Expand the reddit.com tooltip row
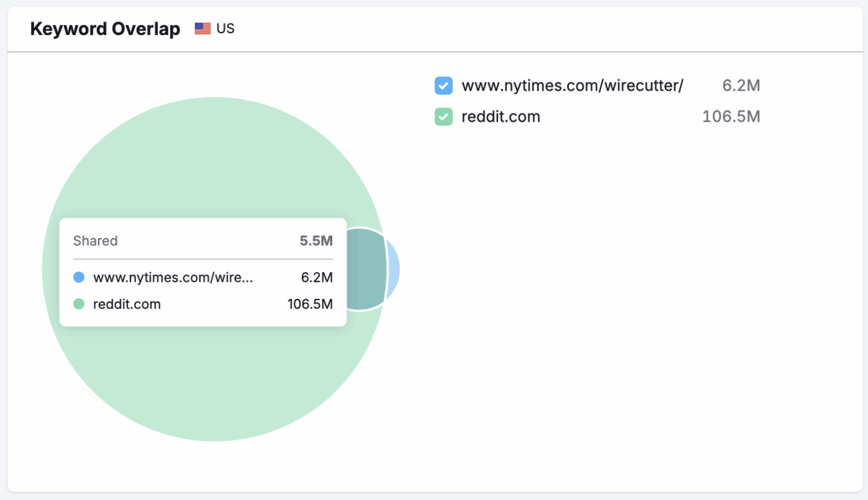868x500 pixels. [x=127, y=304]
